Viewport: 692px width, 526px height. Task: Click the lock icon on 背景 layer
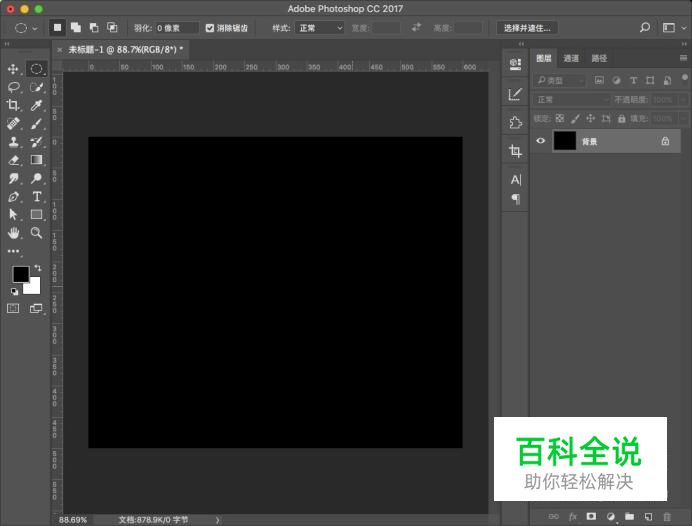665,142
